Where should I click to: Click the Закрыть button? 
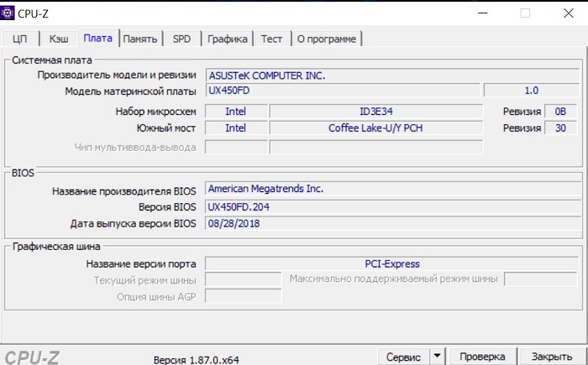point(552,357)
